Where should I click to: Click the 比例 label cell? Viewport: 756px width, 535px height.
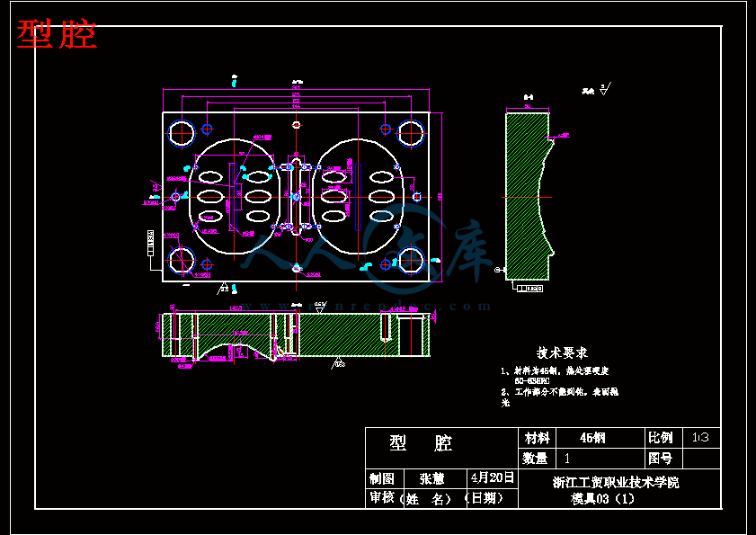tap(660, 438)
